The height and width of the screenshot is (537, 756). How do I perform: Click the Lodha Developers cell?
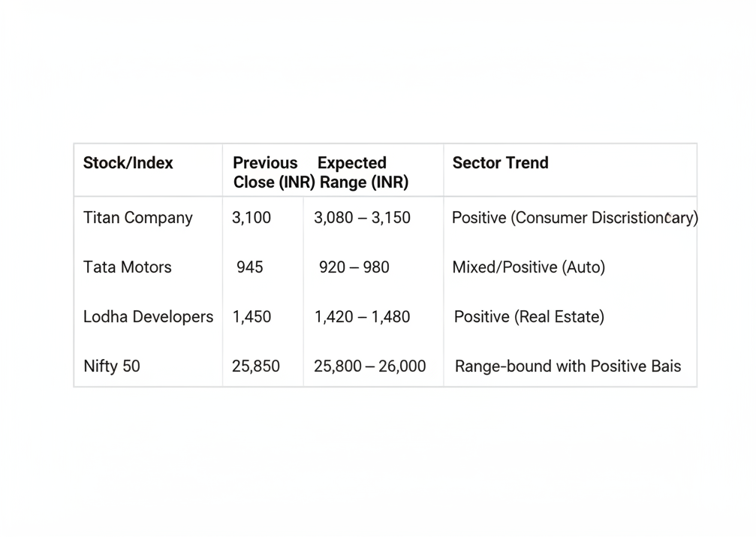point(148,317)
